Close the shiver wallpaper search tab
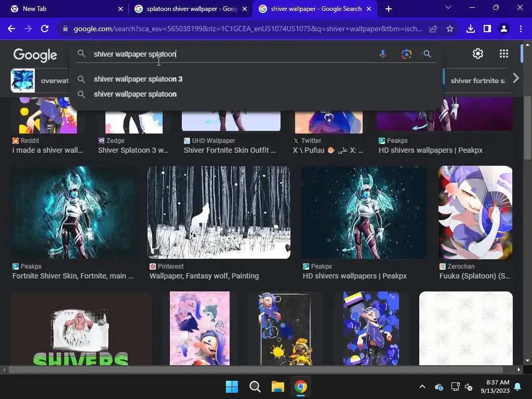 coord(369,9)
